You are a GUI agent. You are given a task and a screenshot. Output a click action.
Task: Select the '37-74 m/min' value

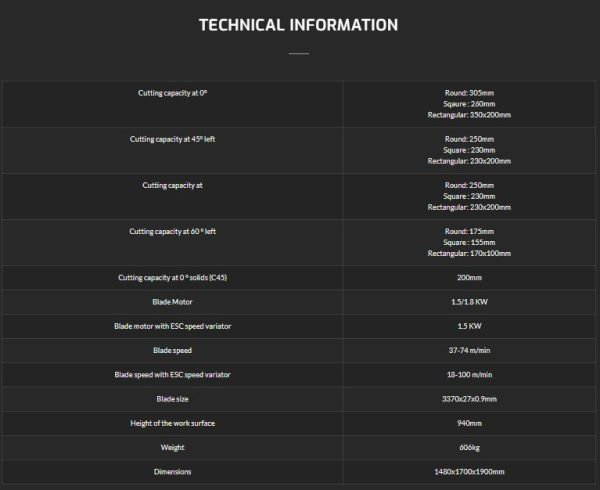coord(469,350)
